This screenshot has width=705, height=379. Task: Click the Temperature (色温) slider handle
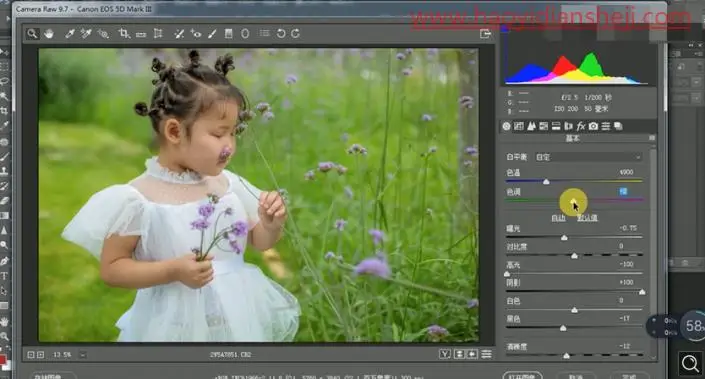(546, 182)
